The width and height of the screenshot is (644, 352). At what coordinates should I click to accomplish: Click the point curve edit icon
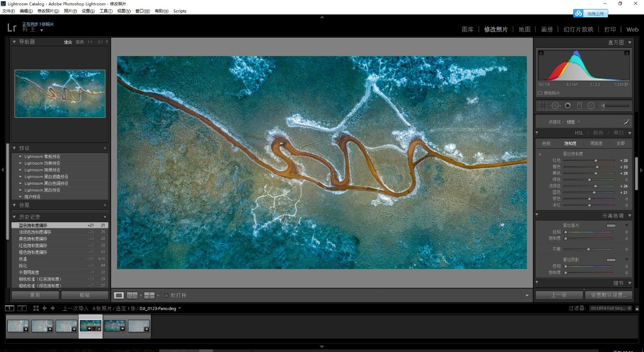tap(626, 122)
